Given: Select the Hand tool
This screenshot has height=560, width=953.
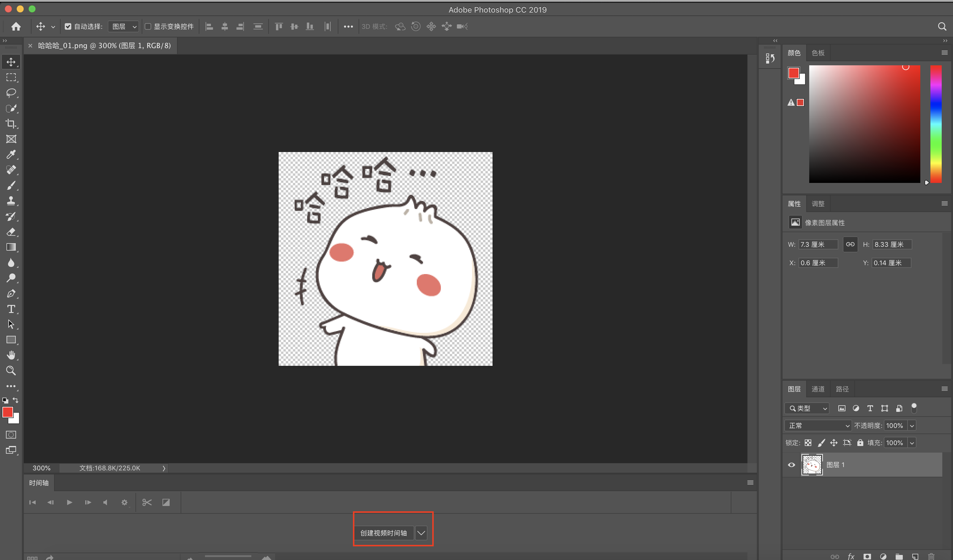Looking at the screenshot, I should [x=11, y=355].
